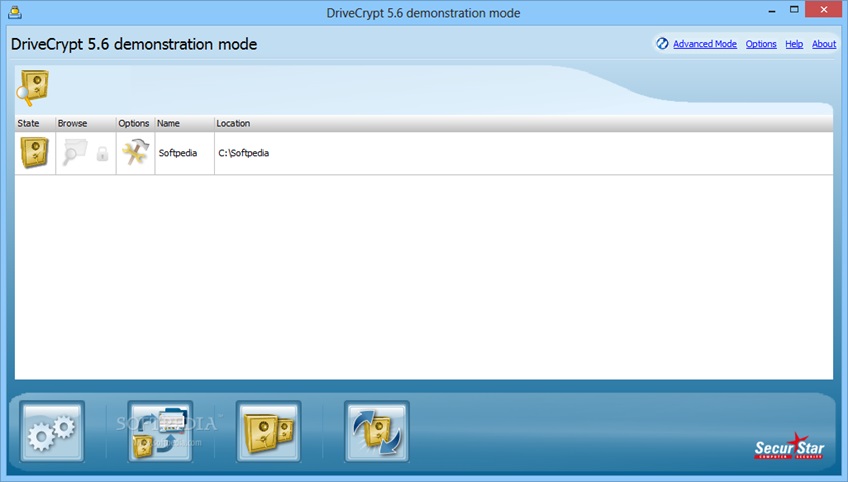Click the safe with blue refresh arrows
848x482 pixels.
coord(376,431)
